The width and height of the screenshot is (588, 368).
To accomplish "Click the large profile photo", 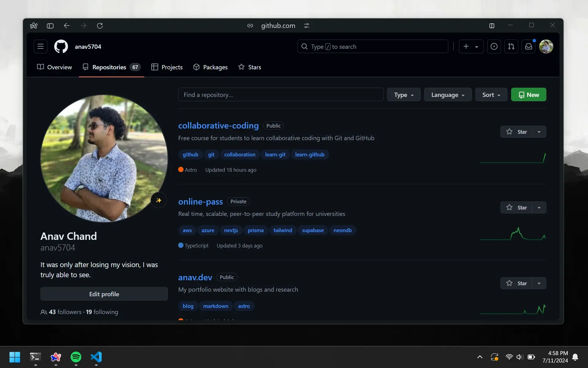I will 104,158.
